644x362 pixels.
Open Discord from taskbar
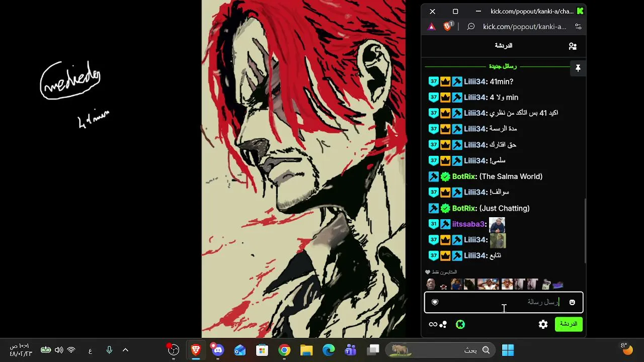click(217, 350)
